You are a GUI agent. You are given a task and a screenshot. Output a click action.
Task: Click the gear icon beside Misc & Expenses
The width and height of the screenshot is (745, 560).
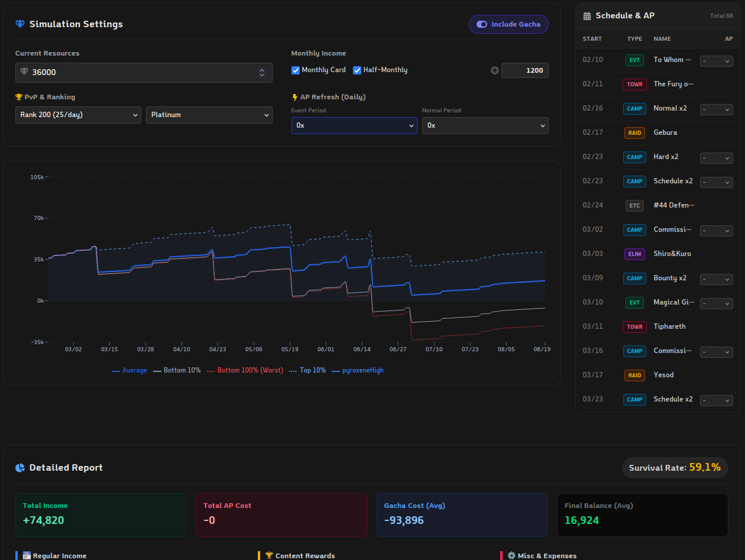click(x=511, y=556)
